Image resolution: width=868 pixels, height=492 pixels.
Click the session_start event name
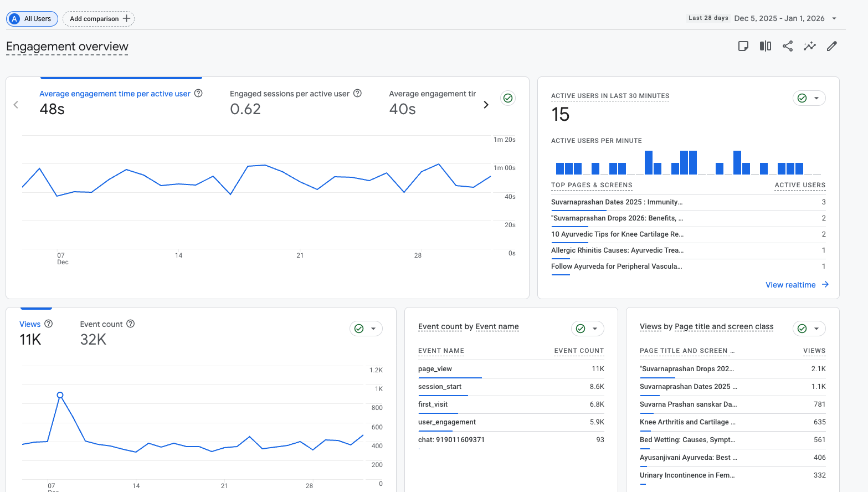click(440, 387)
